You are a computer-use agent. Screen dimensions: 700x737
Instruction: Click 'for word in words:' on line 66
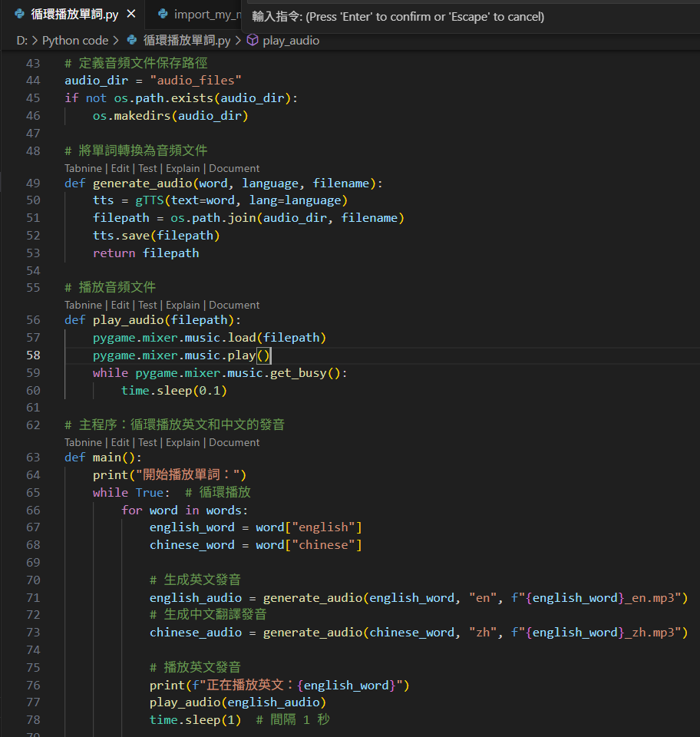185,511
